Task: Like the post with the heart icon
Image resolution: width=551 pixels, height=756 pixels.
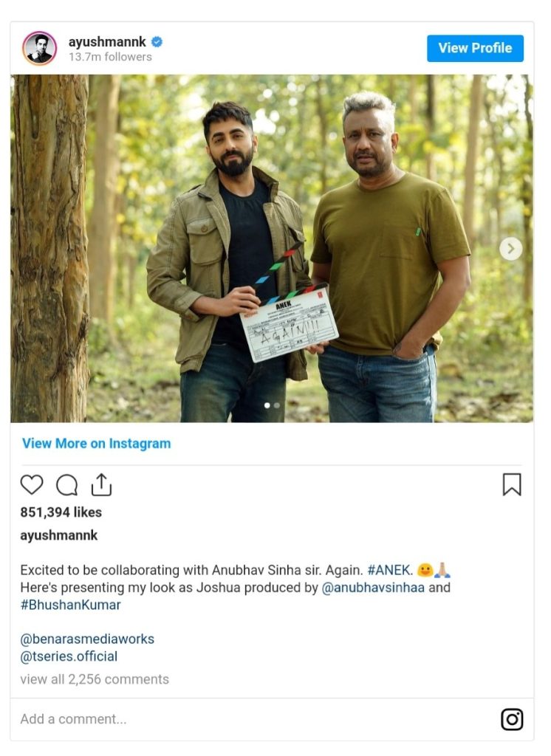Action: coord(32,485)
